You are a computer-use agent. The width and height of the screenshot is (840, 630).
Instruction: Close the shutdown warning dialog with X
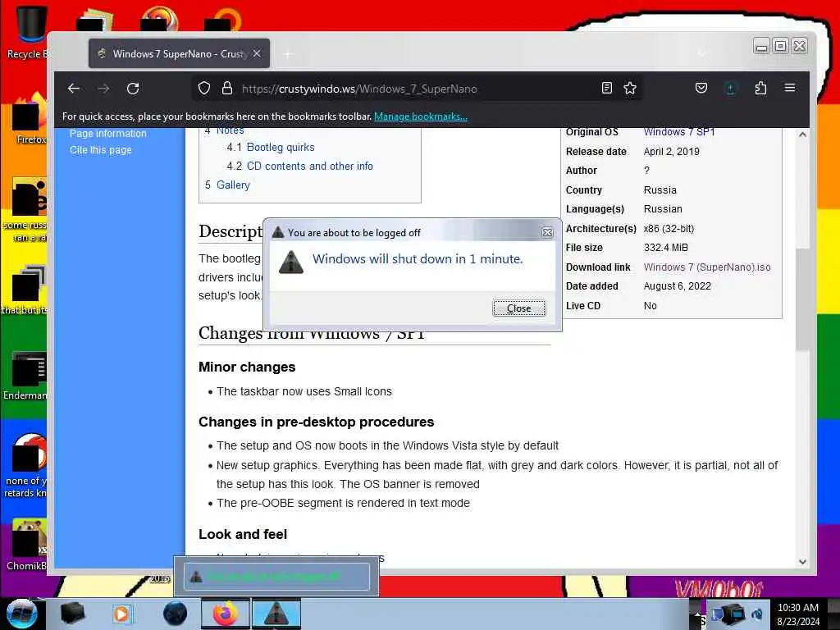pos(547,232)
